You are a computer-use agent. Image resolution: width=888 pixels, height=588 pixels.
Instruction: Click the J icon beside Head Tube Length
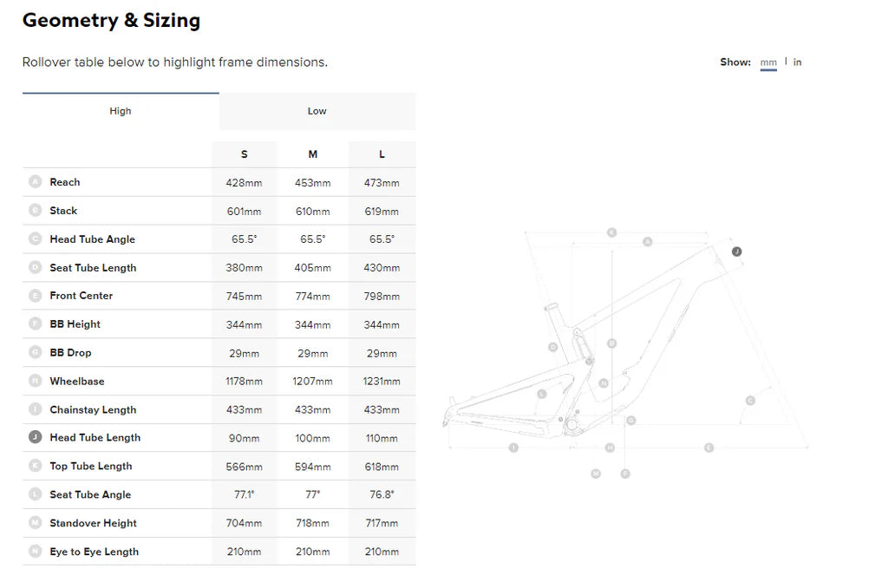tap(36, 438)
